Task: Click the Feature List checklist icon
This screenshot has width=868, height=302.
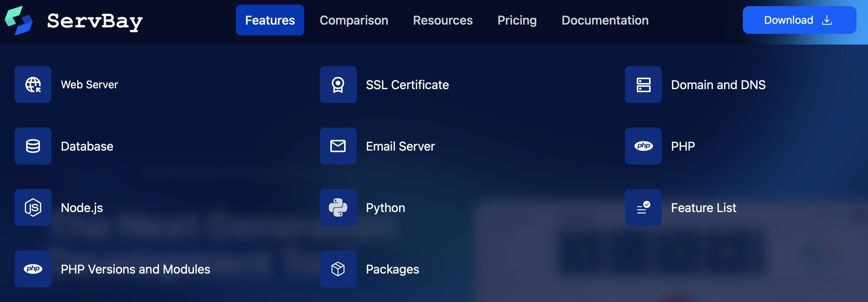Action: (x=643, y=207)
